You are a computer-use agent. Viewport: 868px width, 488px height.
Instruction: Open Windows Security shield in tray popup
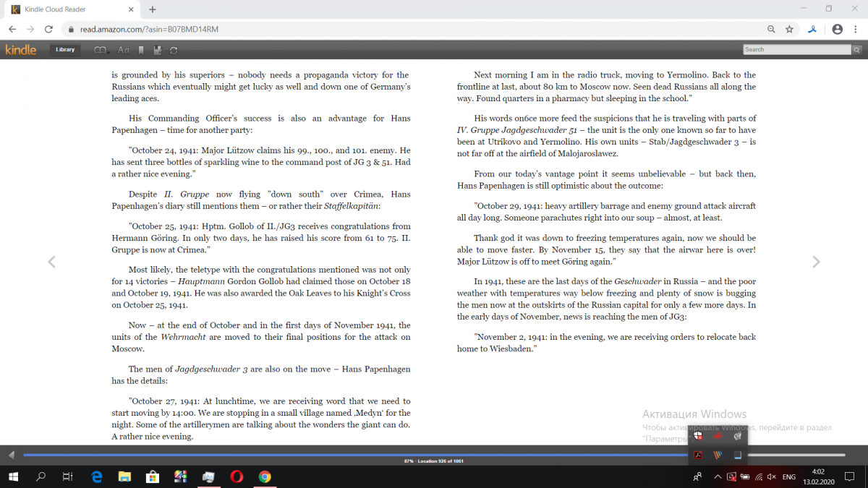(699, 436)
